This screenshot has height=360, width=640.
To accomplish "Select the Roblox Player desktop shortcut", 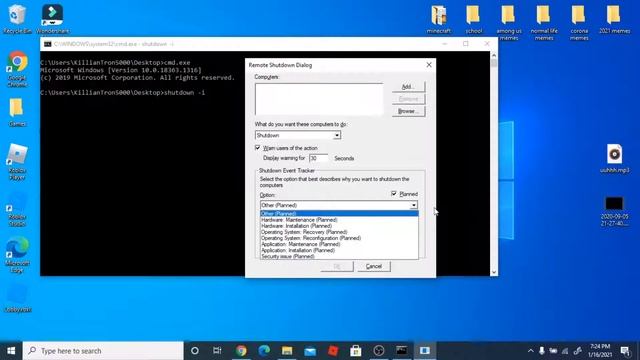I will (x=17, y=162).
